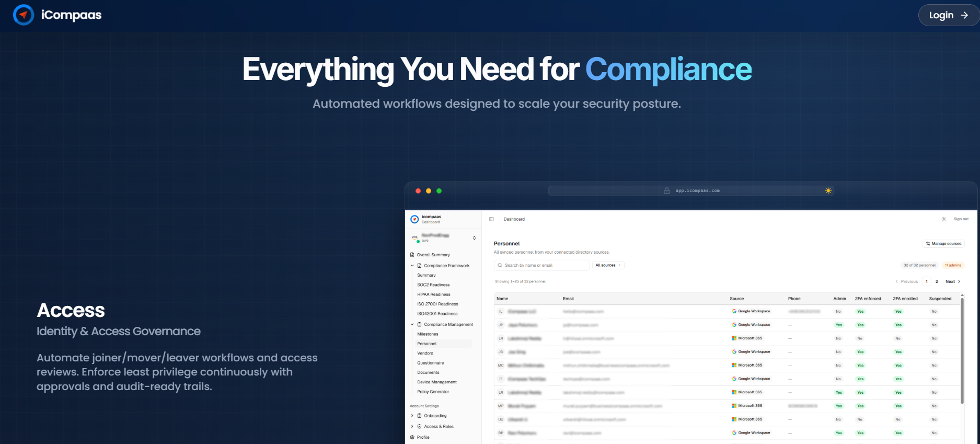Click the Overall Summary document icon

[x=412, y=255]
